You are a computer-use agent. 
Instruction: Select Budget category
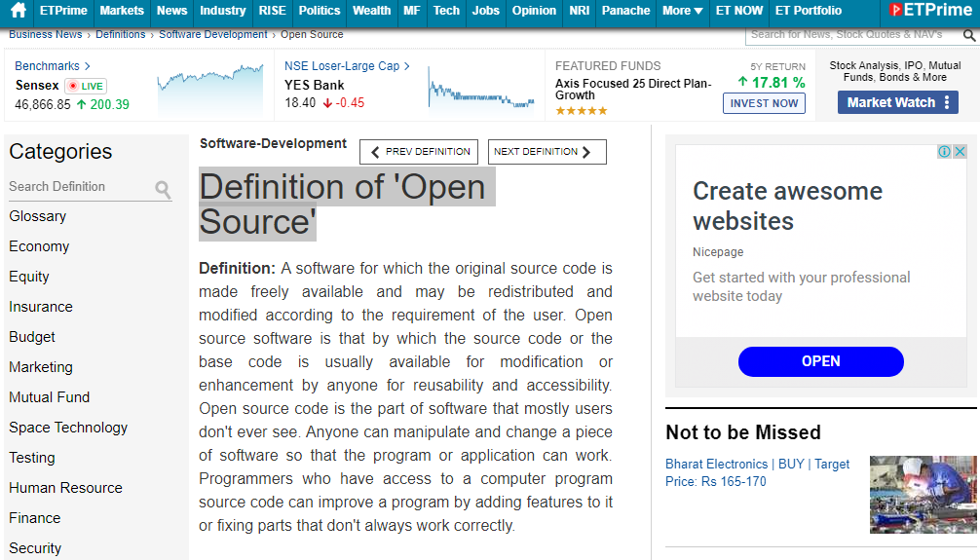32,337
